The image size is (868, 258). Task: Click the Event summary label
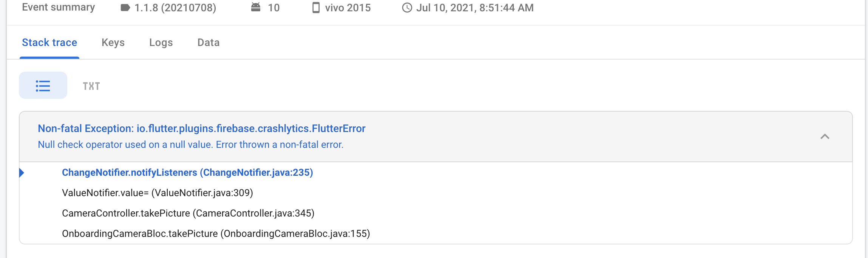click(x=59, y=7)
